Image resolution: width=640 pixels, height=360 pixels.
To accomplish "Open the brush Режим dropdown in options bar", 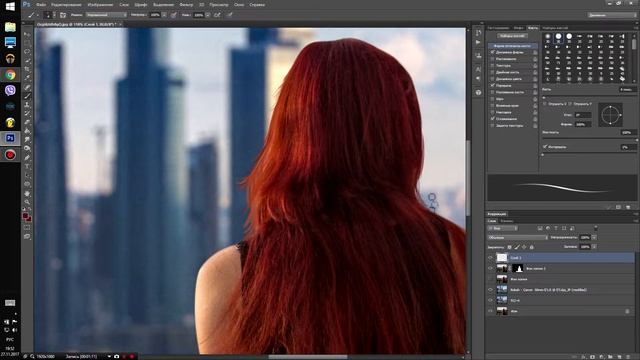I will [x=106, y=15].
